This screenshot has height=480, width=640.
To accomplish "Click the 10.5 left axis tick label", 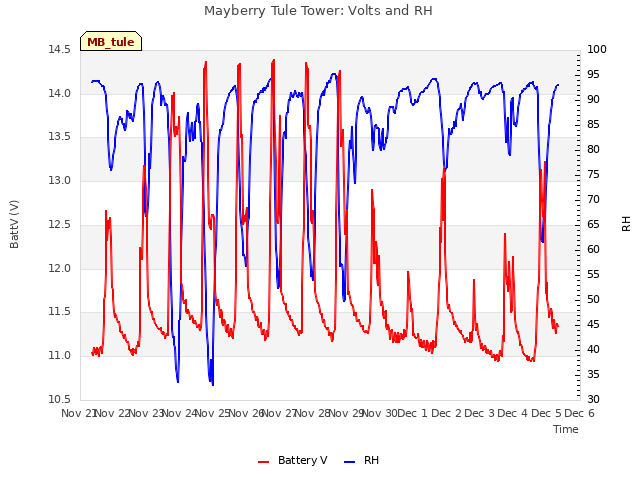I will point(59,399).
